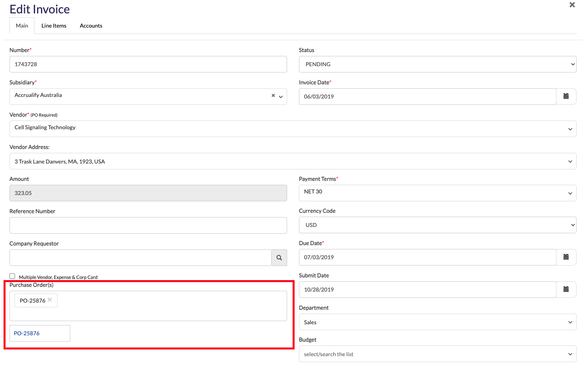Open the Submit Date calendar picker
The image size is (588, 366).
[x=566, y=290]
